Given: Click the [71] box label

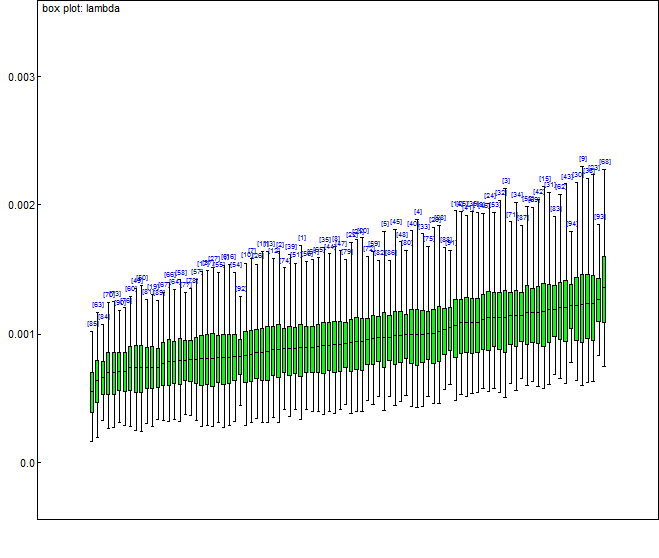Looking at the screenshot, I should (511, 214).
